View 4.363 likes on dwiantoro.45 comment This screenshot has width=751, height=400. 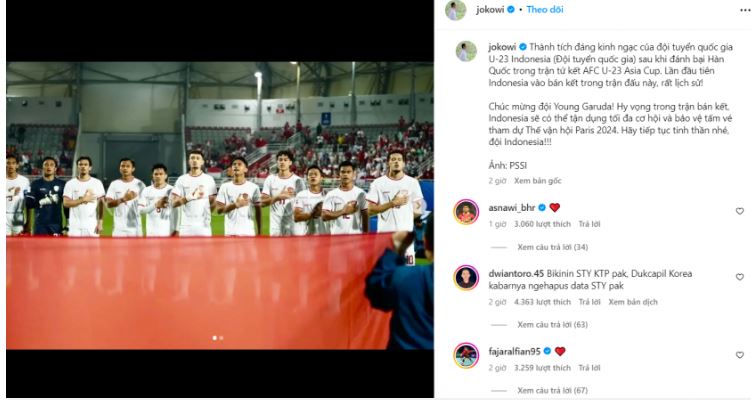click(542, 302)
